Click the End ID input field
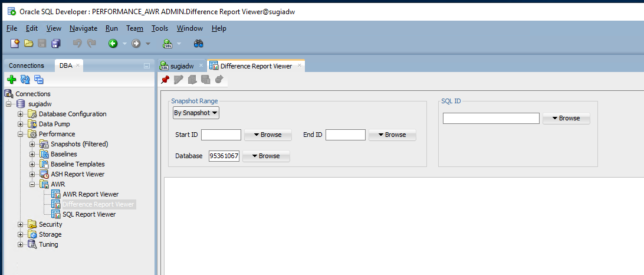644x275 pixels. (346, 135)
